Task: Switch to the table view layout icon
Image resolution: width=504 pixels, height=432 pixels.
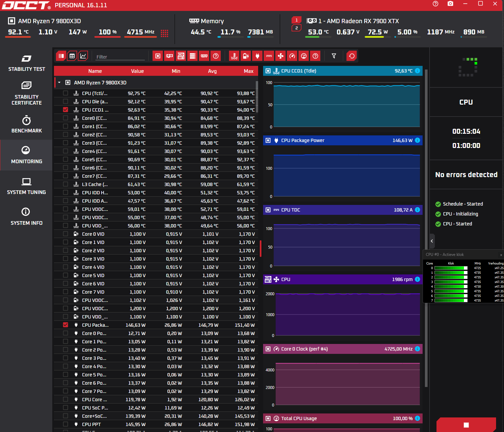Action: tap(72, 56)
